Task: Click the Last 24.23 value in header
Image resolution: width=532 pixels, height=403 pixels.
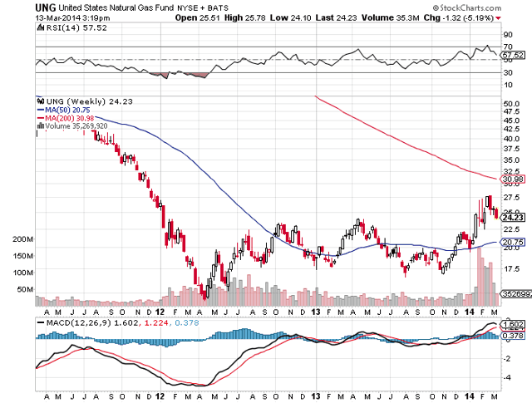Action: pyautogui.click(x=336, y=17)
